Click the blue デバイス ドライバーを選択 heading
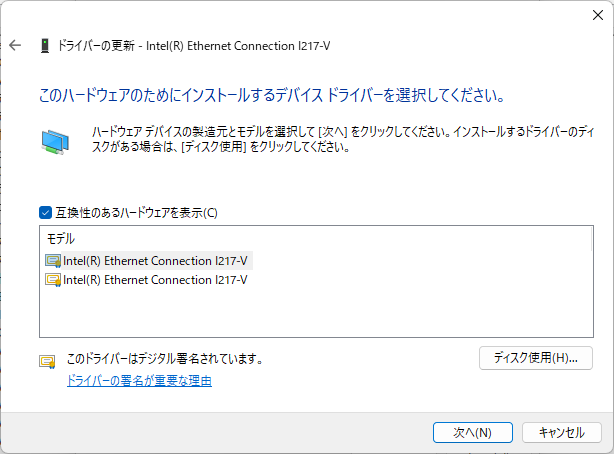The height and width of the screenshot is (454, 614). [x=270, y=97]
